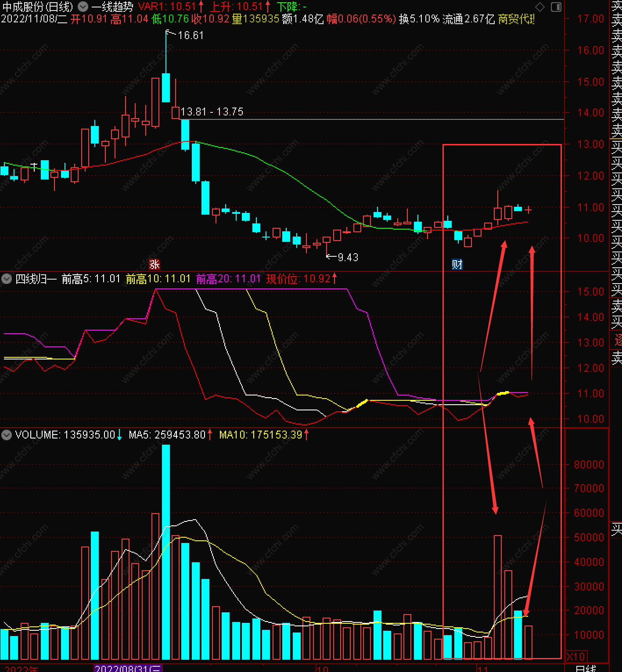This screenshot has width=622, height=672.
Task: Click the 一线趋势 indicator name
Action: coord(112,7)
